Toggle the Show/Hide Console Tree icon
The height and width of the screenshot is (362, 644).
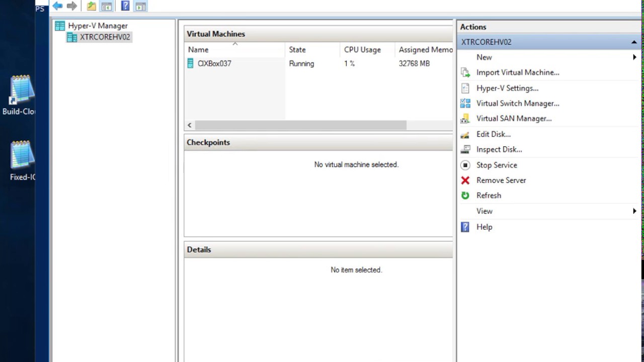tap(106, 6)
